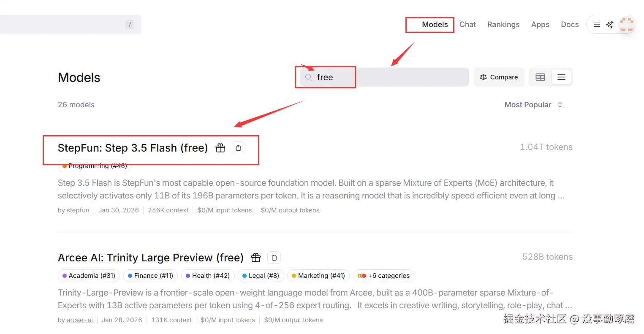Click gift icon next to Step 3.5 Flash
644x334 pixels.
[x=220, y=148]
